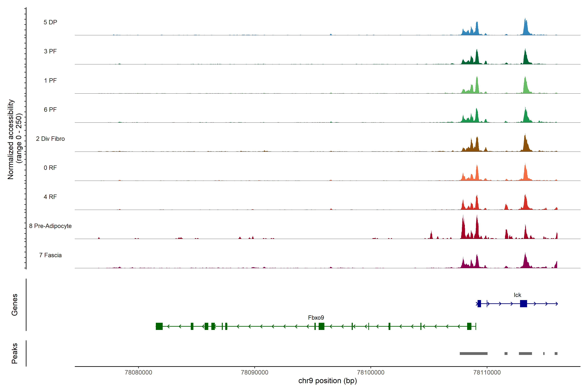Viewport: 588px width, 392px height.
Task: Click the 78090000 axis tick label
Action: 254,373
